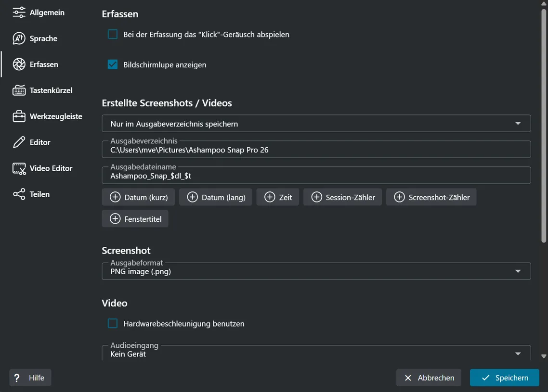Save settings with Speichern label
The width and height of the screenshot is (548, 392).
[x=512, y=378]
